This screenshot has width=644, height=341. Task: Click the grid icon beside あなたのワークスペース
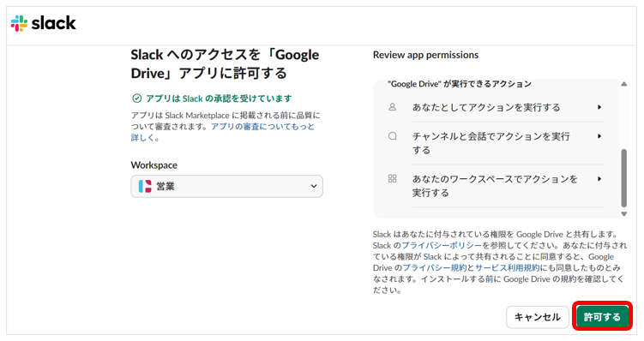click(x=393, y=178)
